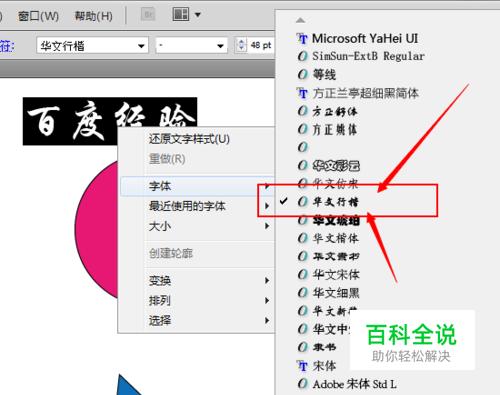Select SimSun-ExtB Regular font
Viewport: 500px width, 395px height.
pos(368,56)
